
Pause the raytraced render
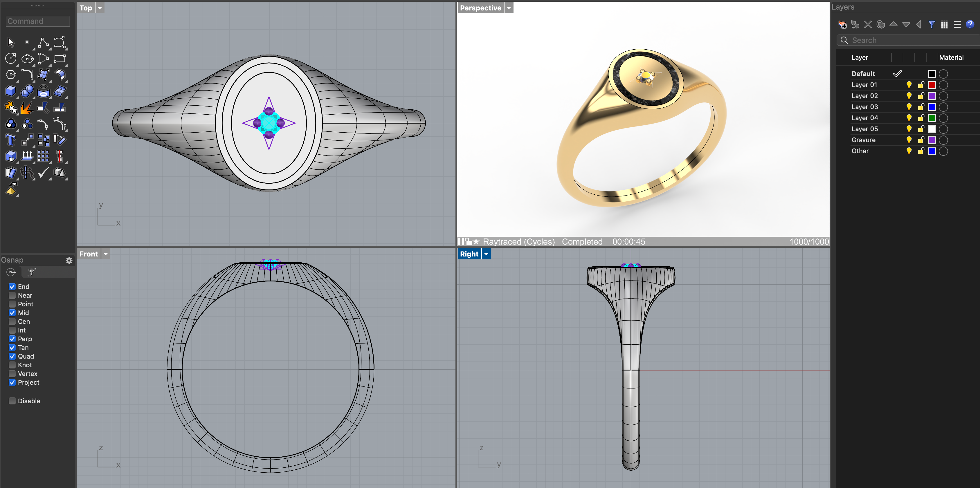pyautogui.click(x=460, y=241)
